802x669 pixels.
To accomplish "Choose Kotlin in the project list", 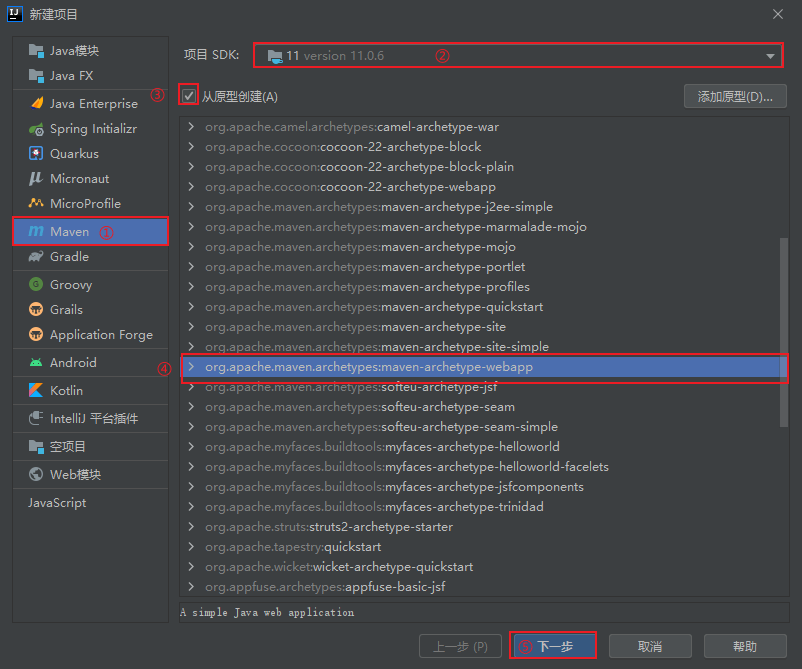I will click(x=91, y=390).
